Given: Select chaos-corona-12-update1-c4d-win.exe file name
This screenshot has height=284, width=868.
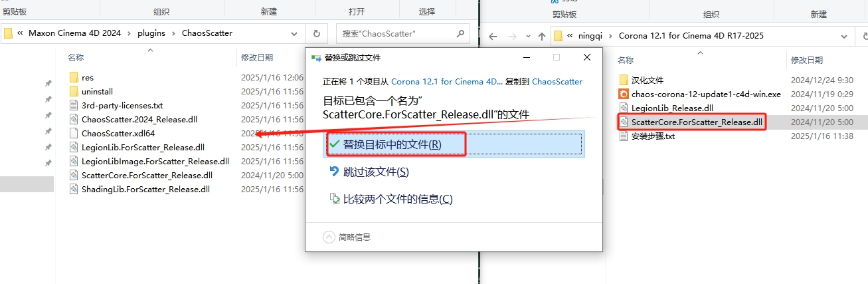Looking at the screenshot, I should (x=706, y=94).
